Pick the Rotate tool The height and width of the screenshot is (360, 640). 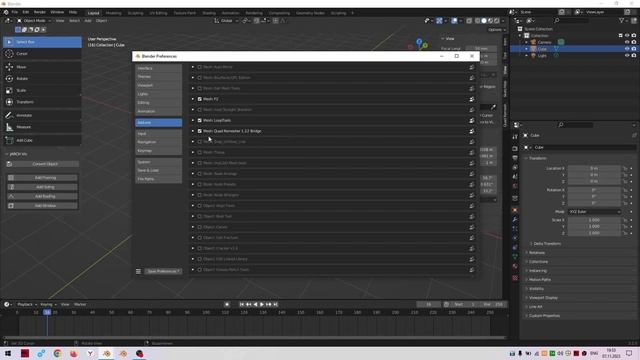(x=42, y=78)
